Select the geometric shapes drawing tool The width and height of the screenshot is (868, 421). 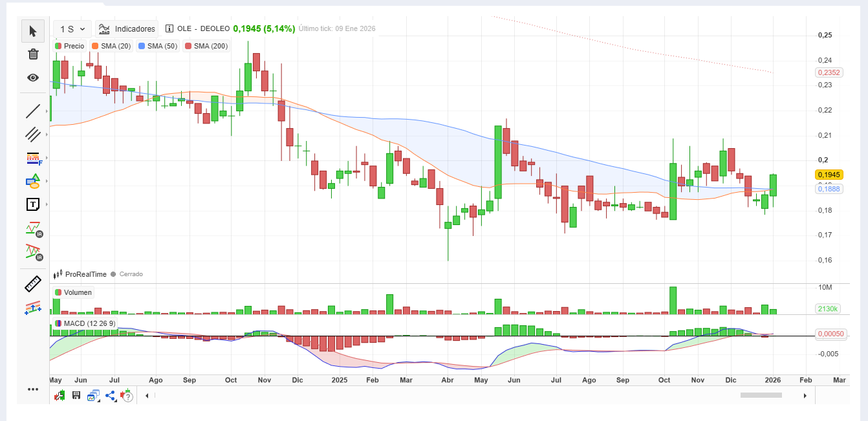coord(33,181)
